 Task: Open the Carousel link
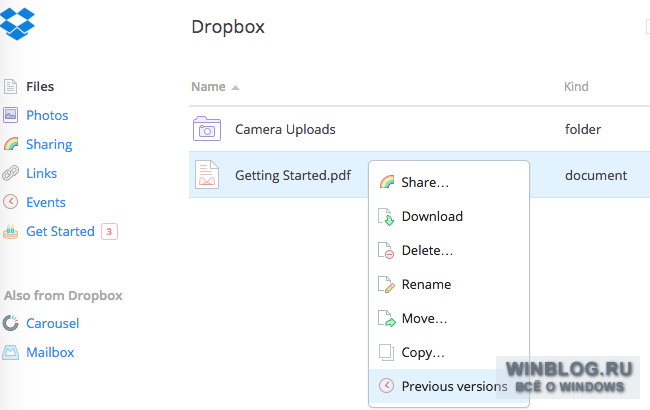52,323
